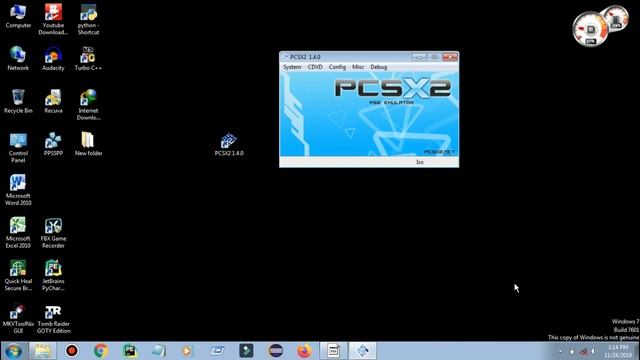
Task: Open File Explorer from the taskbar
Action: [42, 351]
